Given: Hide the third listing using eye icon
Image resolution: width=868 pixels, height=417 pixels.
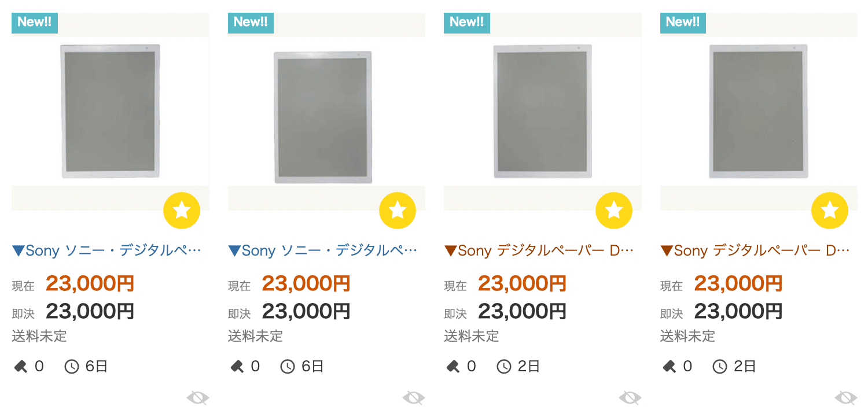Looking at the screenshot, I should tap(630, 398).
